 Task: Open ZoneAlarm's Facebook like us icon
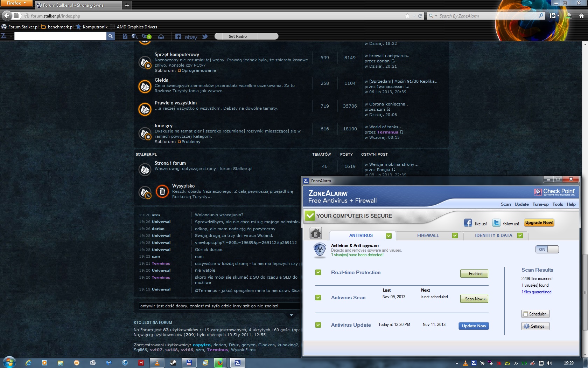[x=468, y=223]
